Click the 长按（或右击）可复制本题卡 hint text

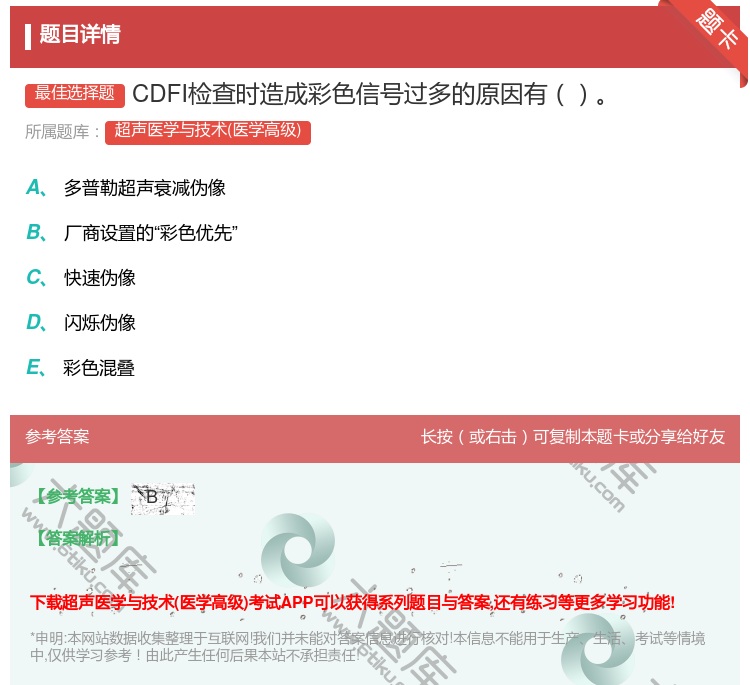tap(573, 437)
